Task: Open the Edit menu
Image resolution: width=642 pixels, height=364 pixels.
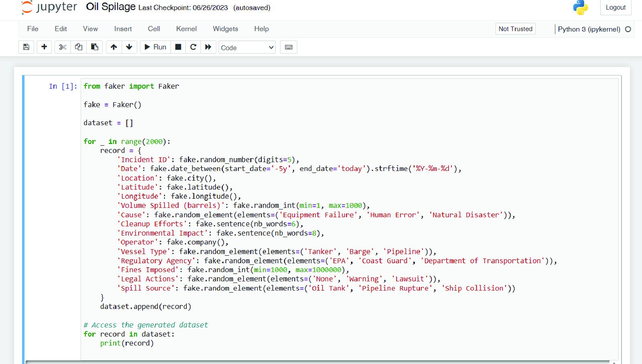Action: tap(61, 29)
